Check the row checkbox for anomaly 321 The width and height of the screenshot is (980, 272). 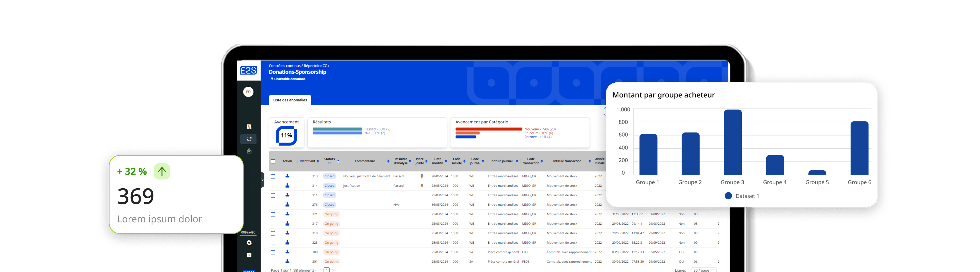[x=273, y=215]
